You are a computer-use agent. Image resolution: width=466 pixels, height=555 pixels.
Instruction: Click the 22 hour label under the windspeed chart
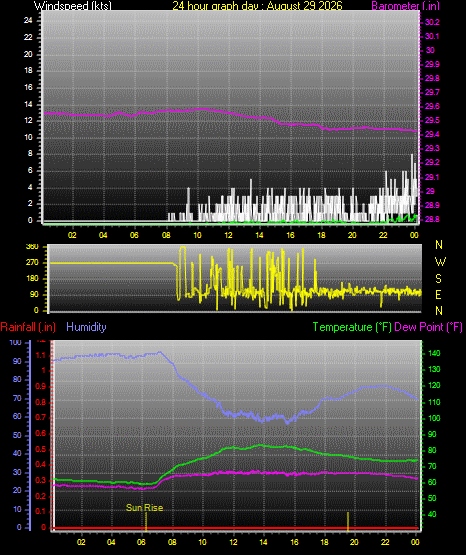point(383,235)
